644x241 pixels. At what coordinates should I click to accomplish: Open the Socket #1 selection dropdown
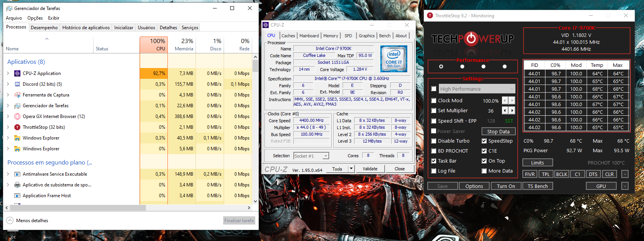click(x=326, y=156)
